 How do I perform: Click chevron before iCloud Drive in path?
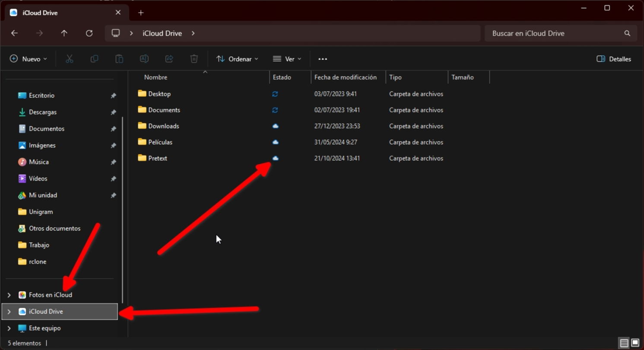coord(131,33)
